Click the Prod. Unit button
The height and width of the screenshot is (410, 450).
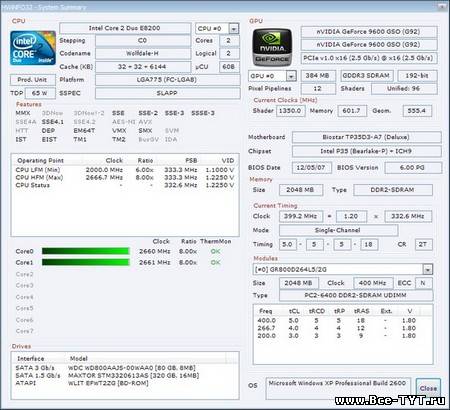coord(32,80)
